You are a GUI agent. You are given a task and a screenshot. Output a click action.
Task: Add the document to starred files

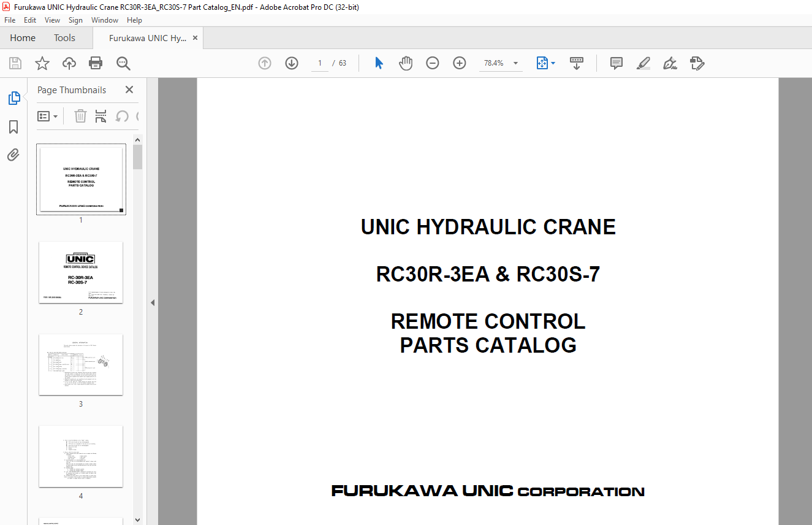(x=42, y=63)
